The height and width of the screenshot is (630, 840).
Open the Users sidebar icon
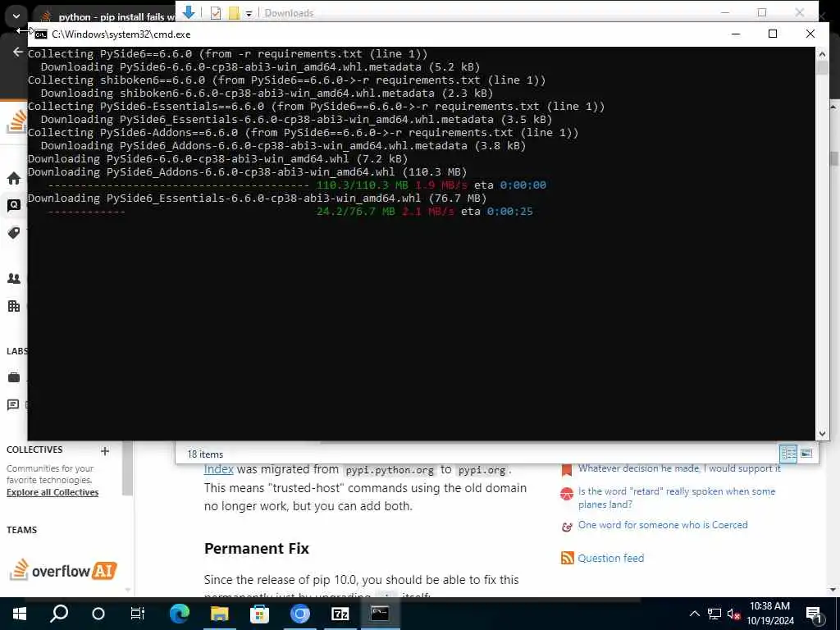click(14, 279)
